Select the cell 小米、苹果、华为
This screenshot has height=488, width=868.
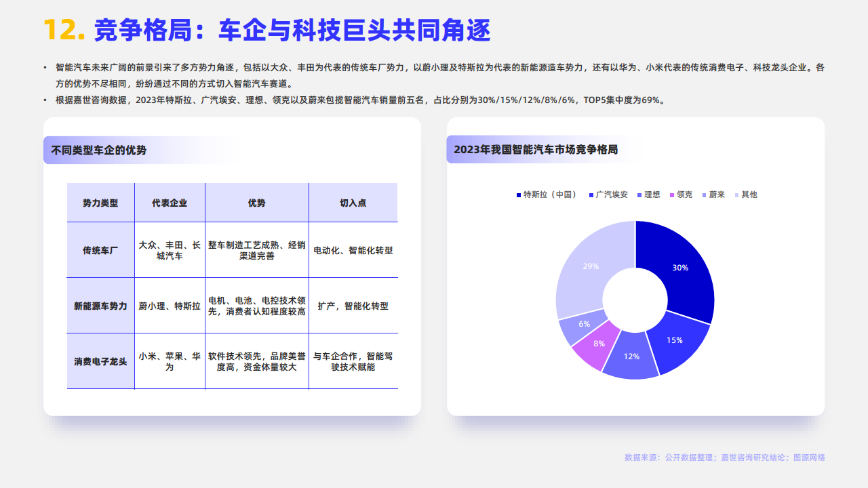click(x=170, y=361)
